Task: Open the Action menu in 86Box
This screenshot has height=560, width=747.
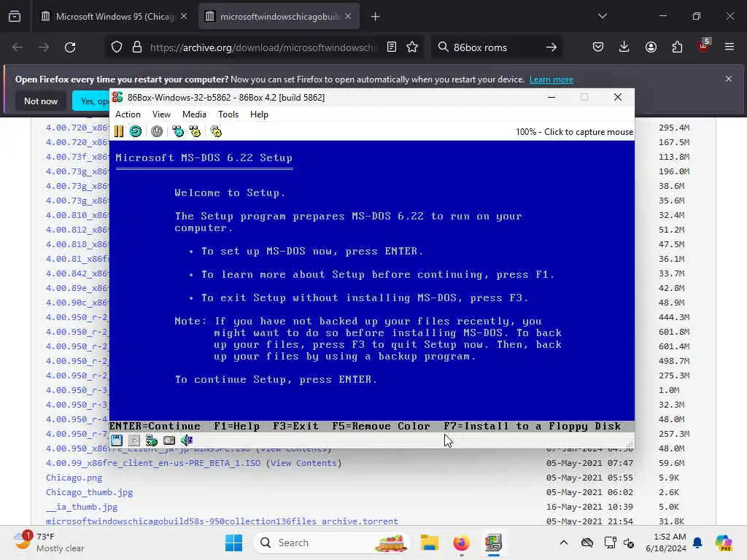Action: [x=128, y=114]
